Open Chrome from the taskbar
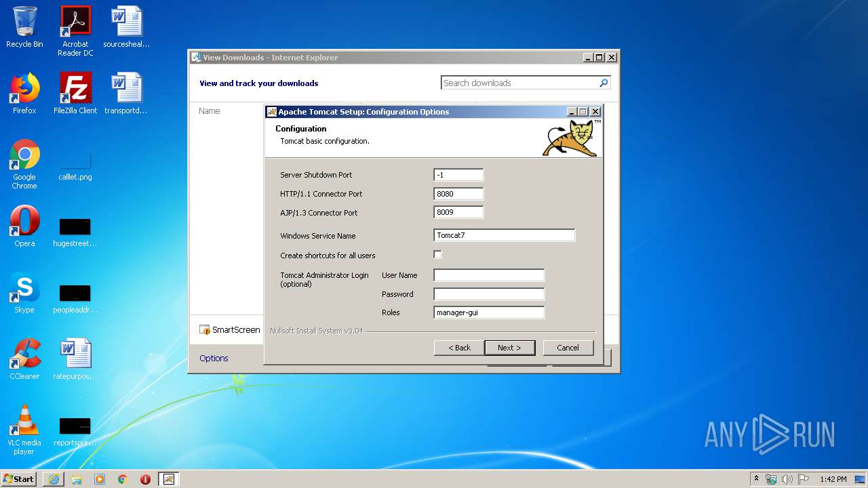The width and height of the screenshot is (868, 488). [123, 479]
